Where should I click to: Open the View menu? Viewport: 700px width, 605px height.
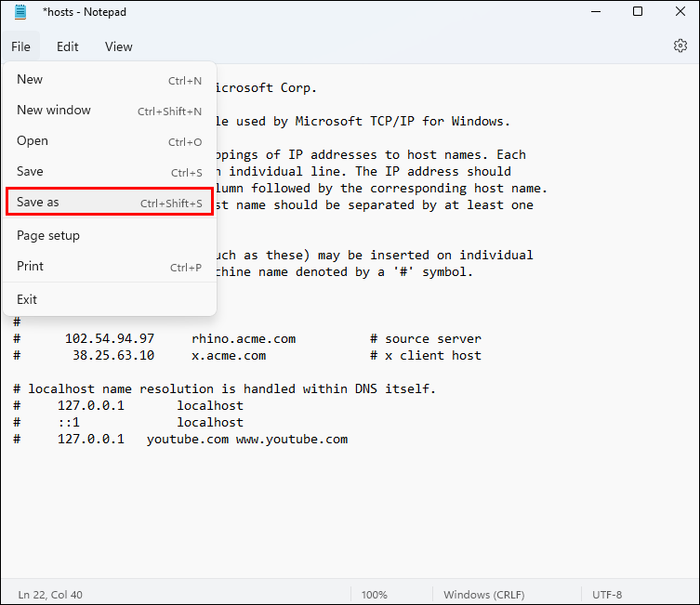click(x=119, y=46)
